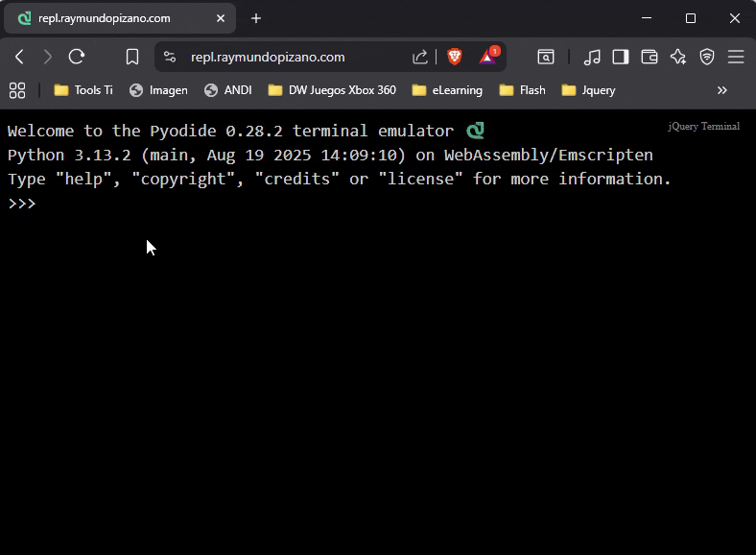Click the jQuery Terminal link
756x555 pixels.
[703, 126]
